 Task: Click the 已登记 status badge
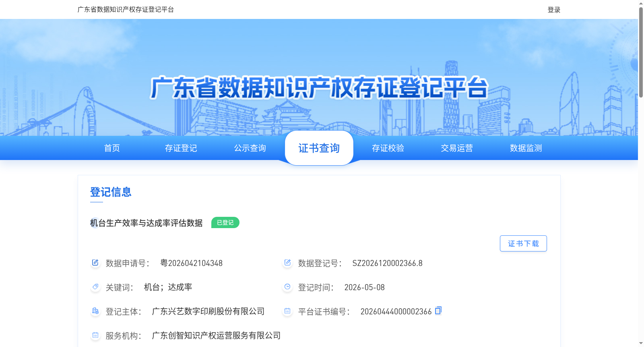pos(225,222)
